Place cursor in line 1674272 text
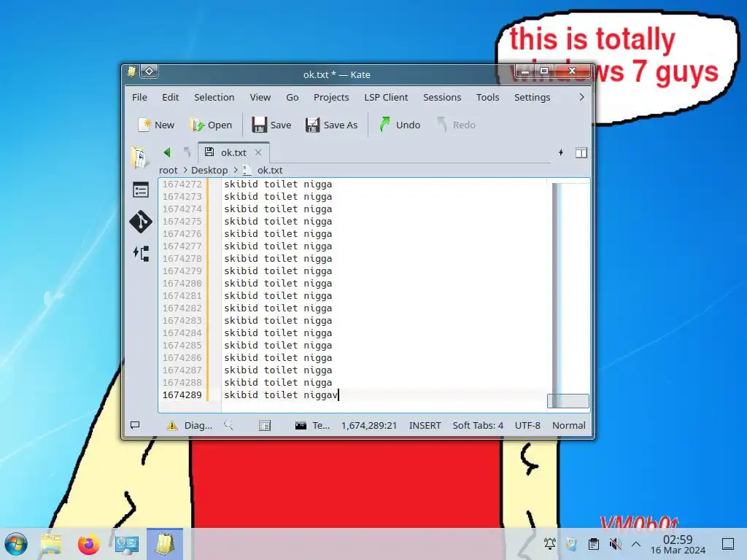 tap(278, 184)
